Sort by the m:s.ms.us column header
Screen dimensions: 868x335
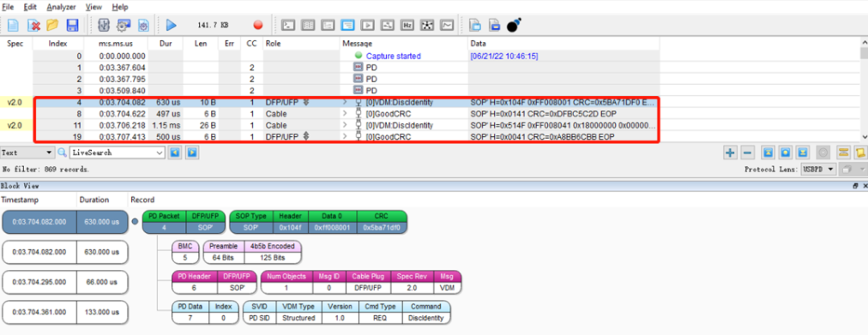tap(116, 43)
